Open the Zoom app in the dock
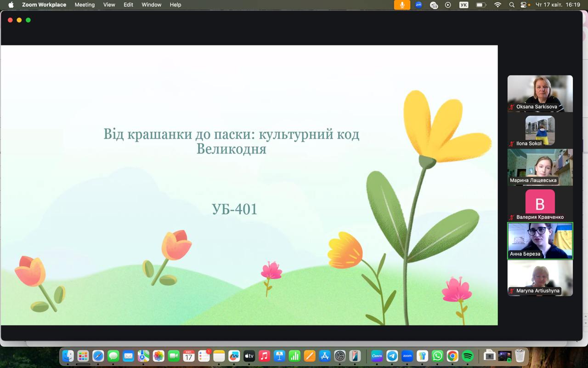The height and width of the screenshot is (368, 588). [x=407, y=356]
